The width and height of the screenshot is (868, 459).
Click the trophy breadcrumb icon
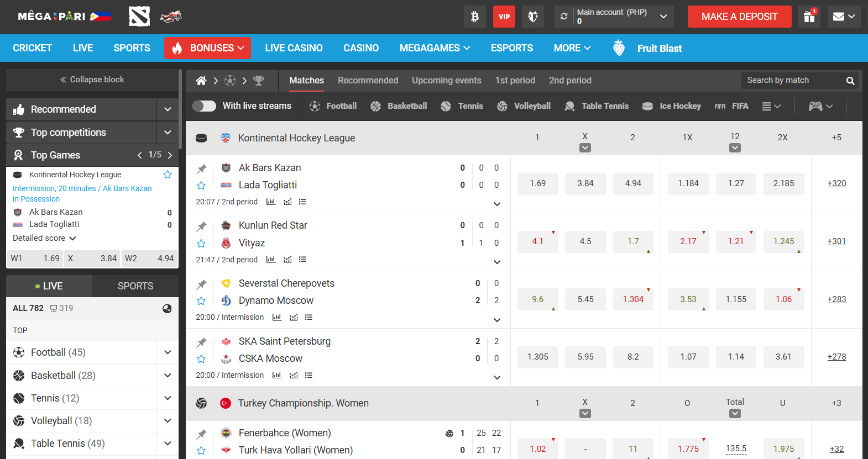pos(259,81)
